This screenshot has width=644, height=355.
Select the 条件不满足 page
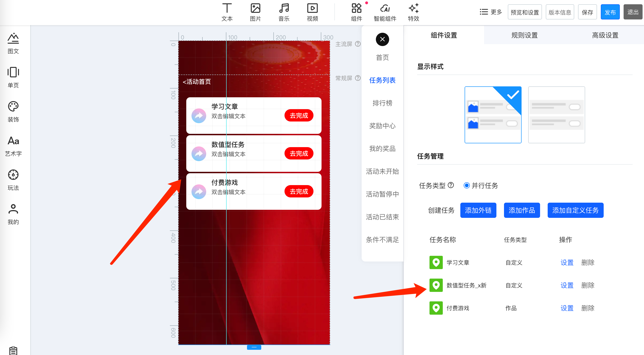(382, 239)
